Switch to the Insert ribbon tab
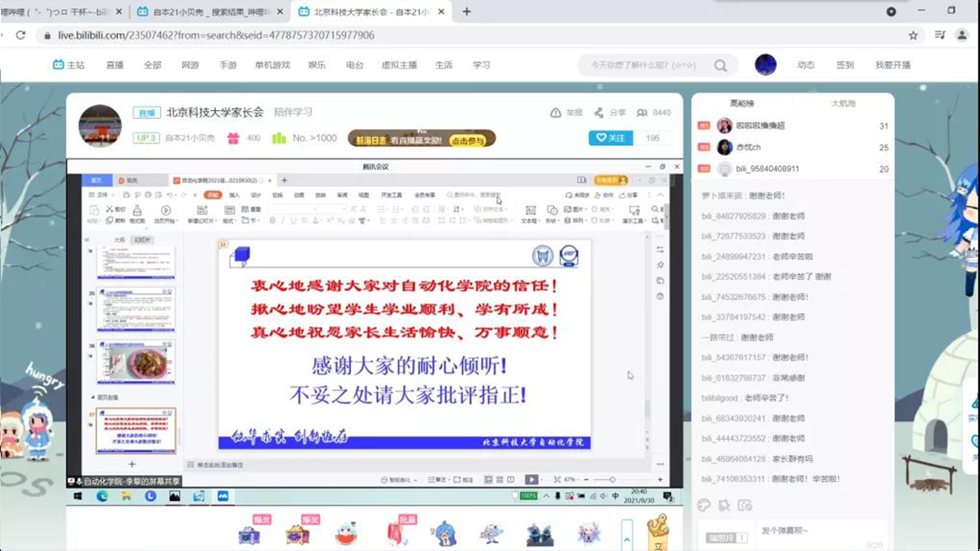Screen dimensions: 980x551 point(233,194)
